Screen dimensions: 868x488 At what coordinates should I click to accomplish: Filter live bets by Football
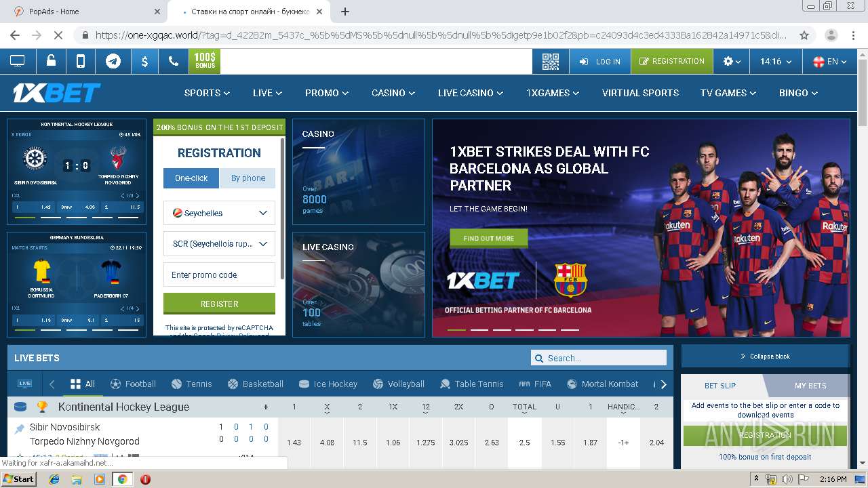[133, 384]
